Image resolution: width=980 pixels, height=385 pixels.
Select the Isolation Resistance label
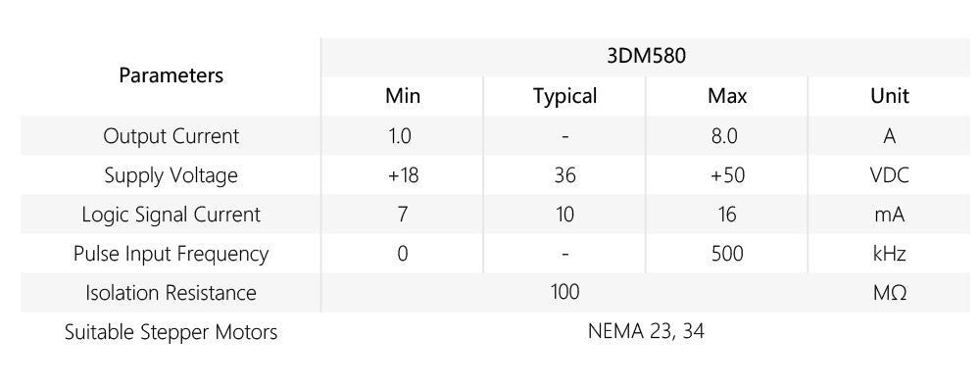(x=171, y=293)
